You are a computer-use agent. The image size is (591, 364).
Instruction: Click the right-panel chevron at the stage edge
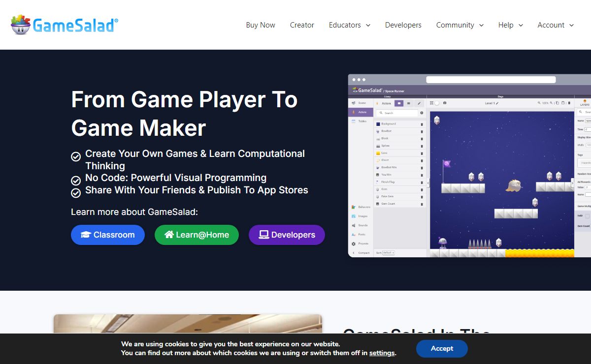[572, 183]
